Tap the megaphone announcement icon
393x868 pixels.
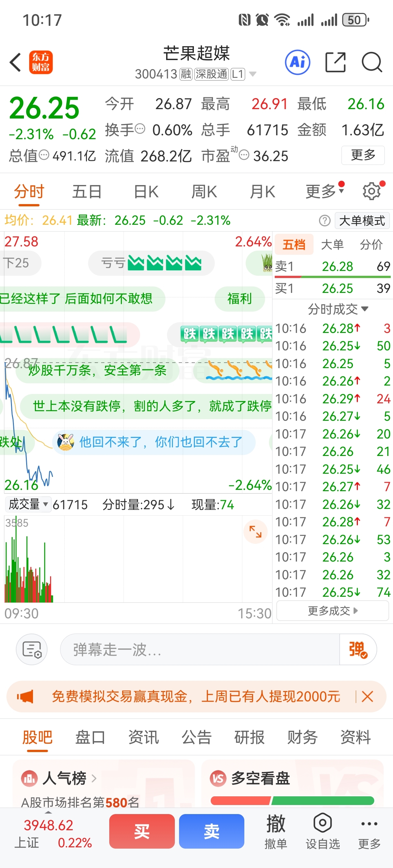click(25, 696)
